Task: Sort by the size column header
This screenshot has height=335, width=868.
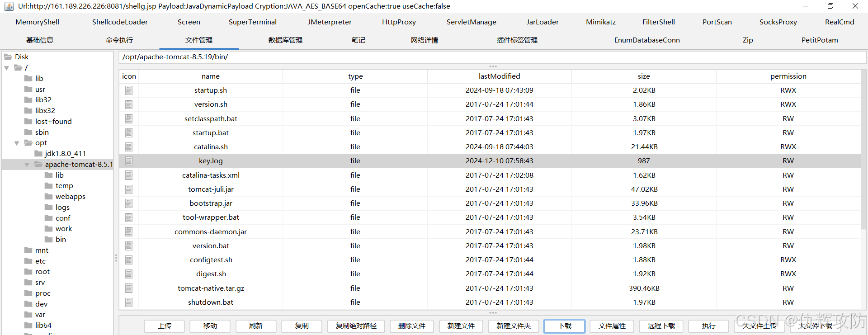Action: pos(644,76)
